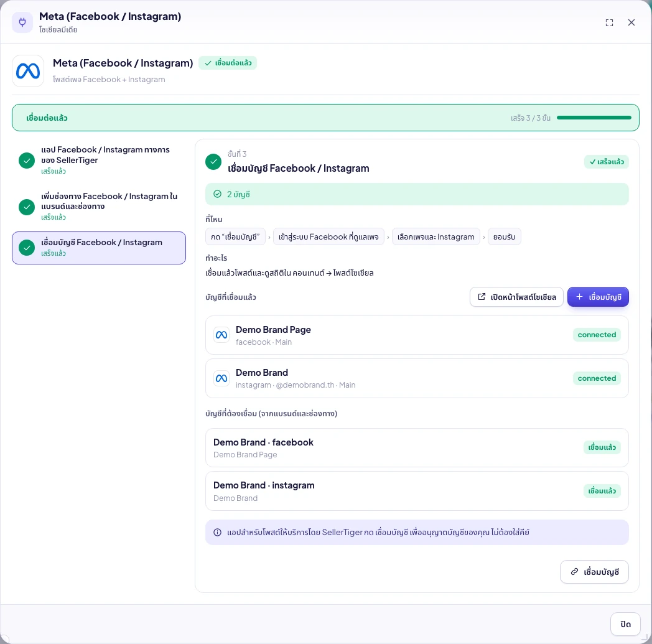
Task: Click the Demo Brand Page account card
Action: (x=417, y=335)
